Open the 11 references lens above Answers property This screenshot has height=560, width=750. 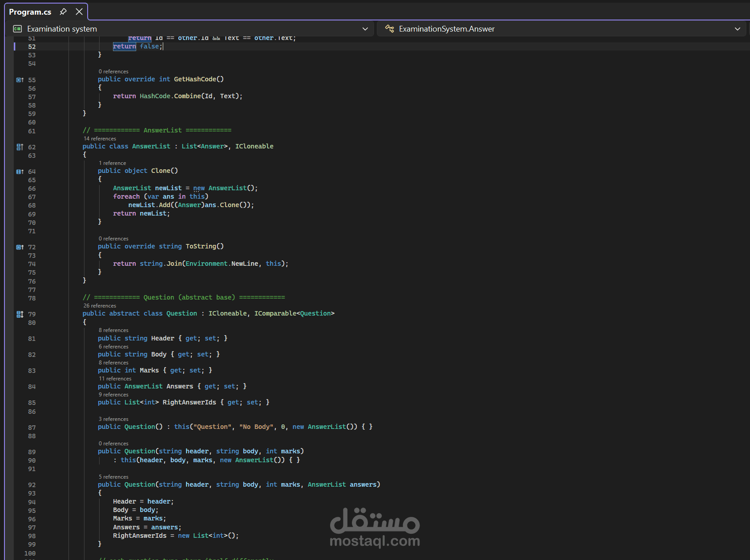pos(115,379)
